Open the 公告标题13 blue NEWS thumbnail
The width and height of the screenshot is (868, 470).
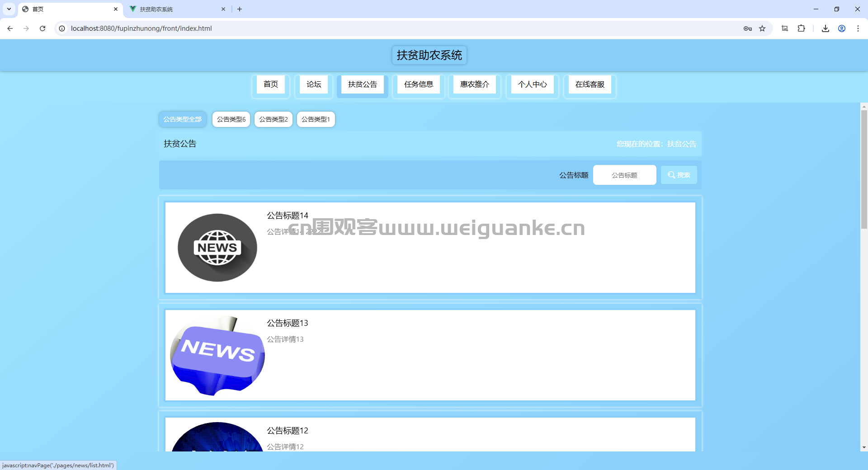tap(217, 355)
